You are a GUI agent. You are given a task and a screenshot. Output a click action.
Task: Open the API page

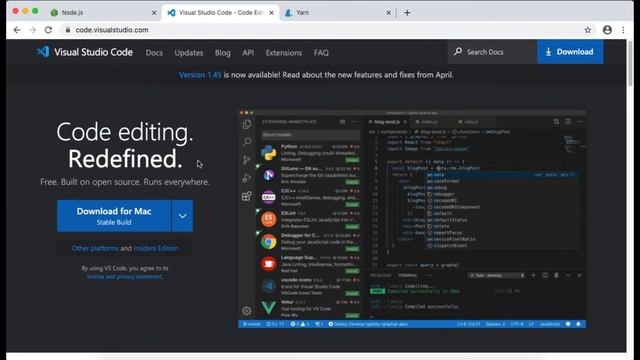248,53
